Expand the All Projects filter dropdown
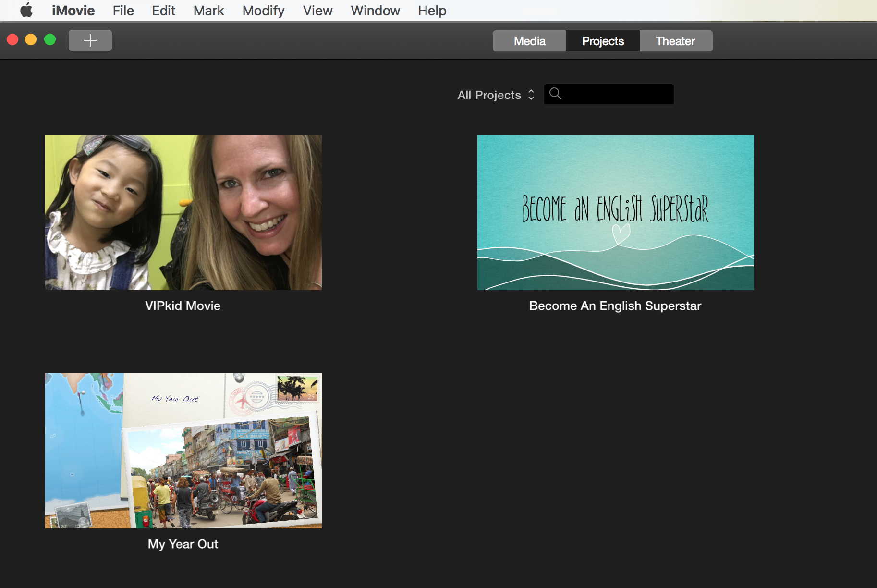877x588 pixels. tap(496, 95)
